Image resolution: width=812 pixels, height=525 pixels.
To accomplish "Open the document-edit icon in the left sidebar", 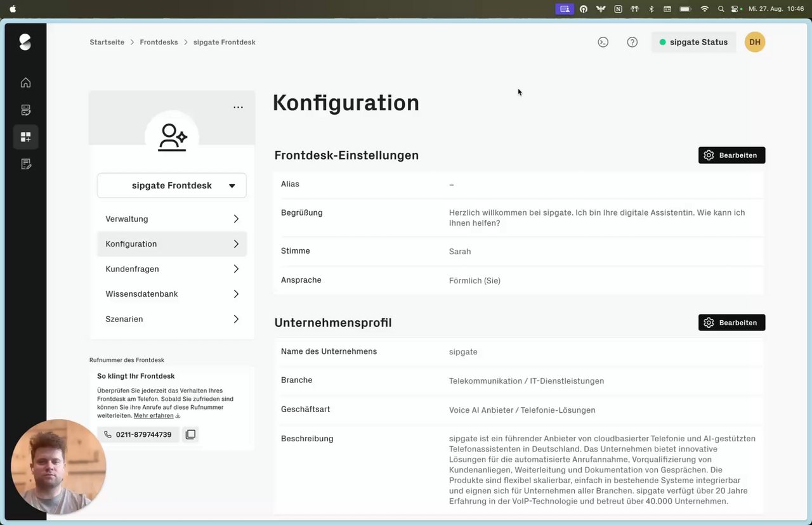I will point(25,164).
